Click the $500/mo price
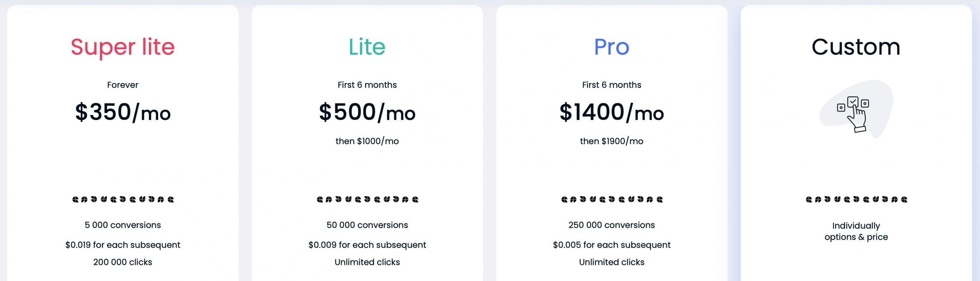The image size is (980, 281). click(x=367, y=112)
